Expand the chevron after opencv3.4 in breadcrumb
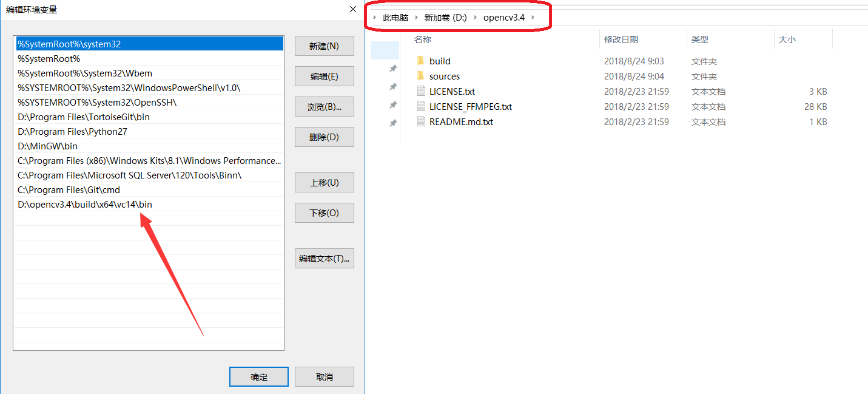 point(533,18)
